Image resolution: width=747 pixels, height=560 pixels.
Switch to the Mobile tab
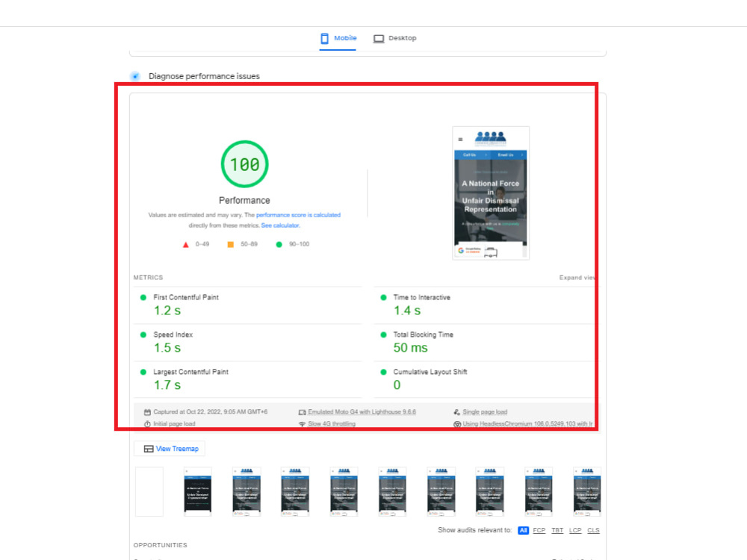(x=338, y=38)
